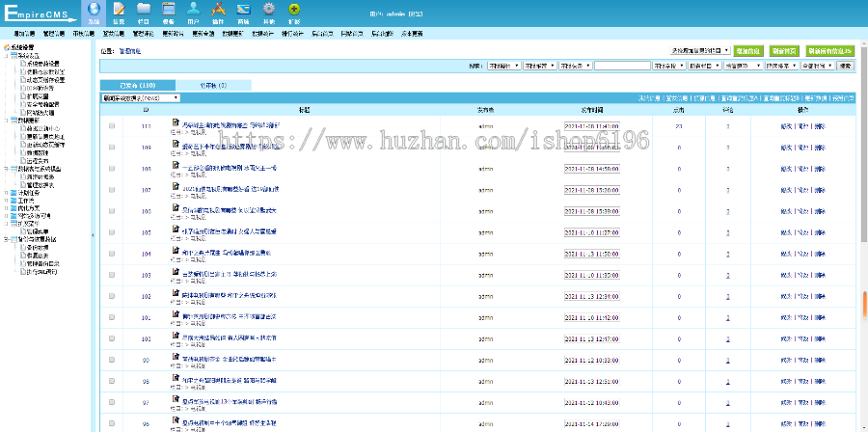Expand the 工作流 tree folder
Image resolution: width=868 pixels, height=432 pixels.
6,201
